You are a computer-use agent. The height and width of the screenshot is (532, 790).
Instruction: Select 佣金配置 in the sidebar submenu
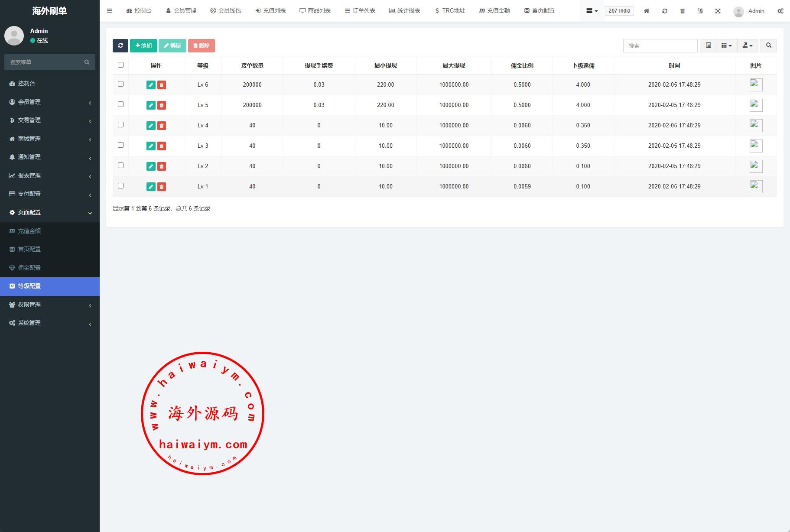coord(29,268)
